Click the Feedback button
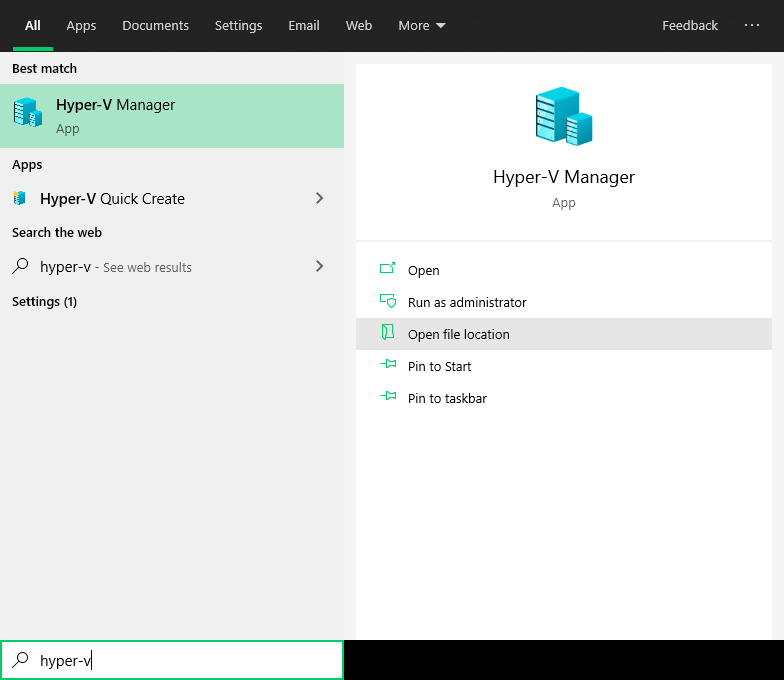This screenshot has height=680, width=784. click(690, 26)
